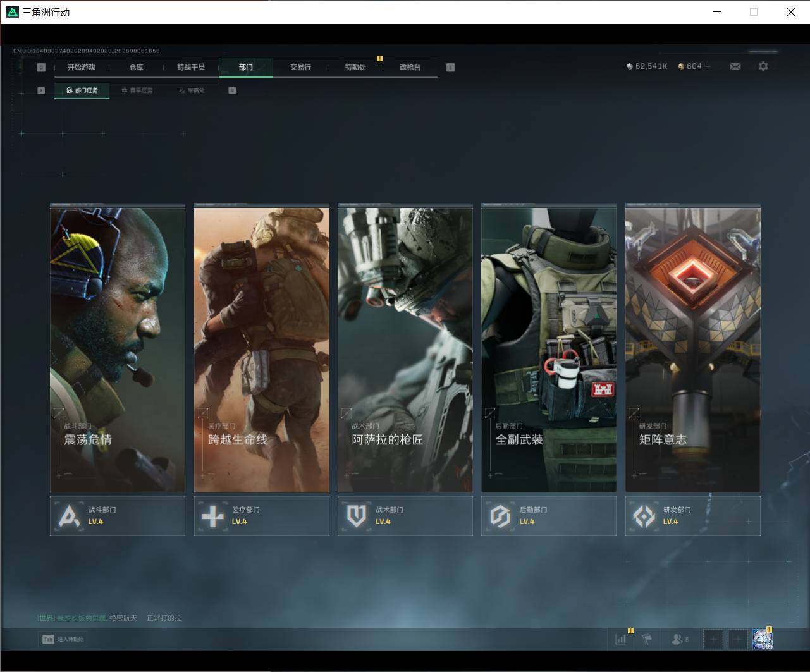Open the stats bar chart icon

620,640
